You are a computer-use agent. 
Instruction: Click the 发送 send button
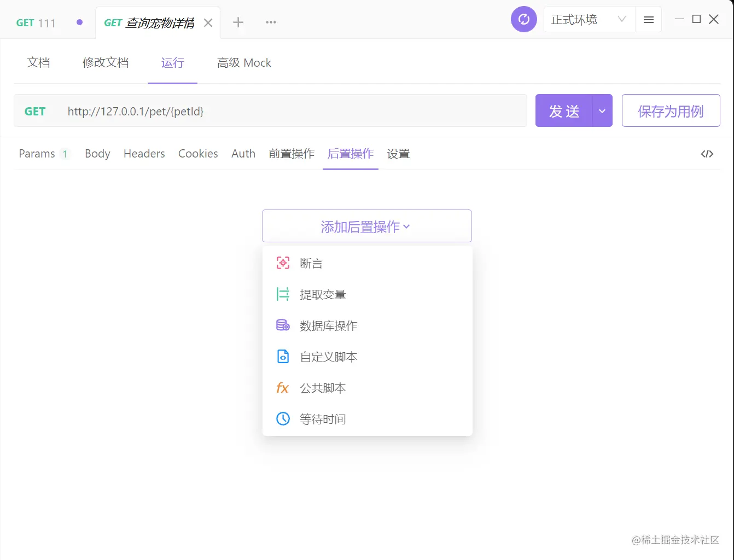coord(564,111)
